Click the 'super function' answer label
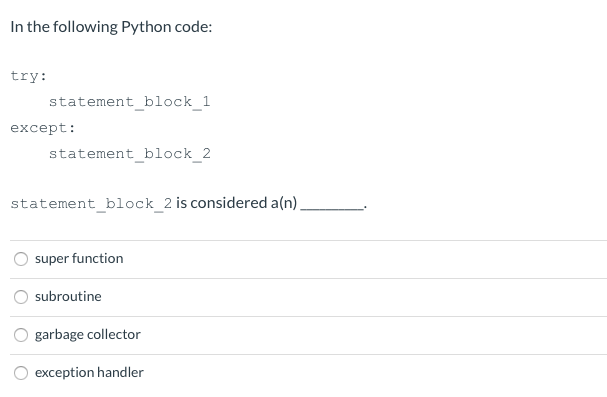 pyautogui.click(x=79, y=258)
